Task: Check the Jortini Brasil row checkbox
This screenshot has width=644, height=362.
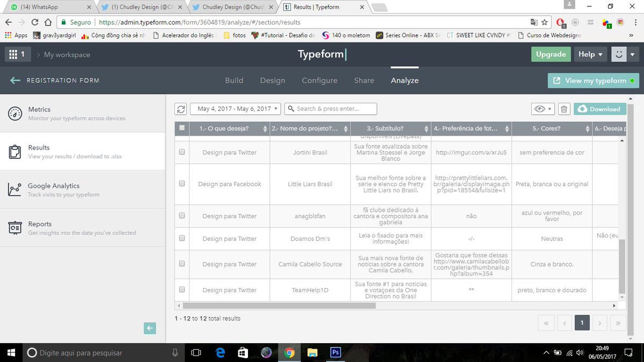Action: (182, 152)
